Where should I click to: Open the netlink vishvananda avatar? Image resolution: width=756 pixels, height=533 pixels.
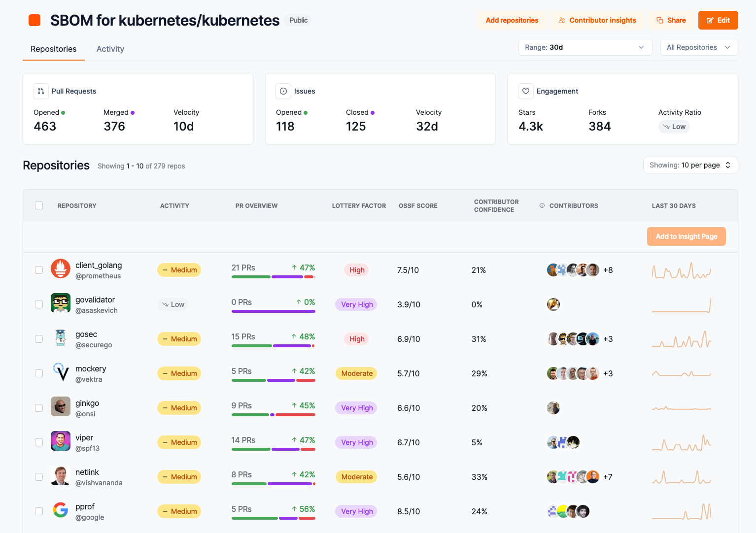[x=61, y=475]
